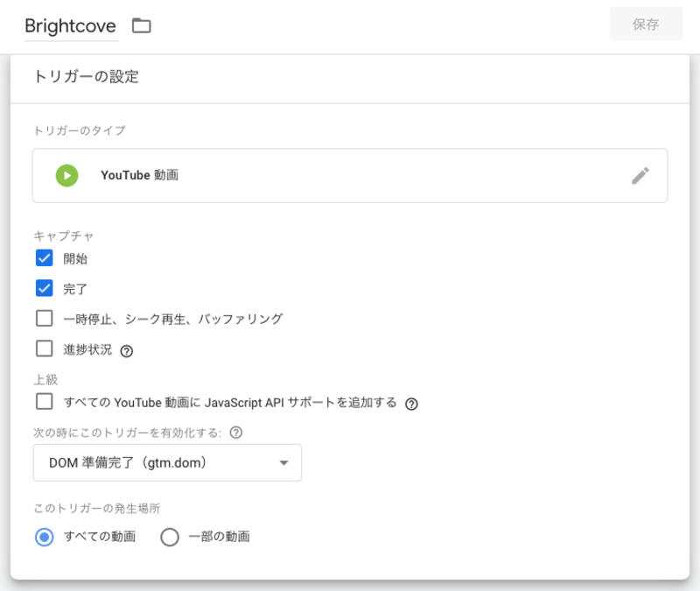Edit trigger type with pencil icon

(x=640, y=176)
